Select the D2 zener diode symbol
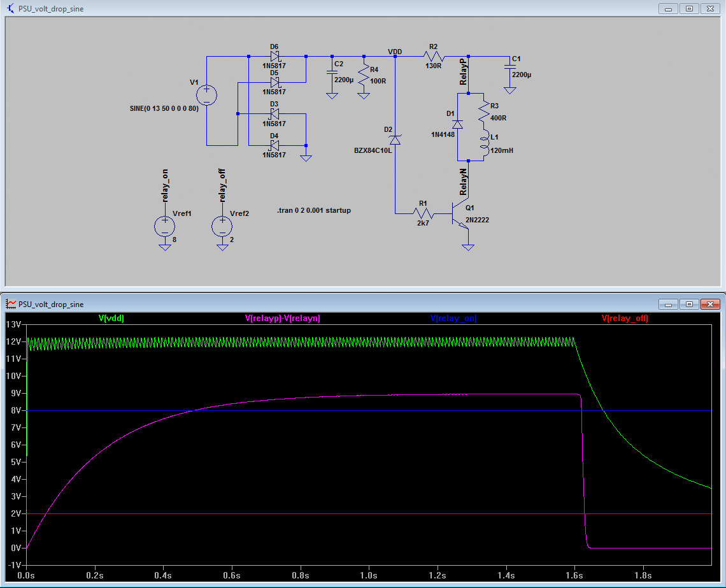Viewport: 726px width, 588px height. point(395,139)
